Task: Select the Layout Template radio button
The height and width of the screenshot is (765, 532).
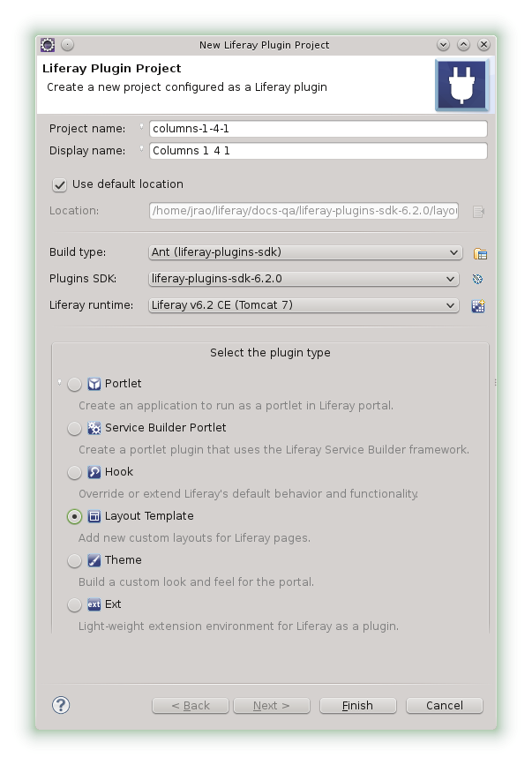Action: [74, 517]
